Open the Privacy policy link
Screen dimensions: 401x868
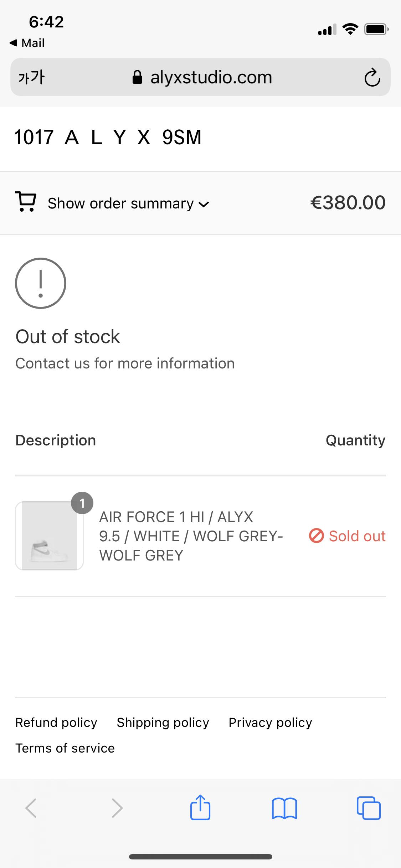[270, 722]
